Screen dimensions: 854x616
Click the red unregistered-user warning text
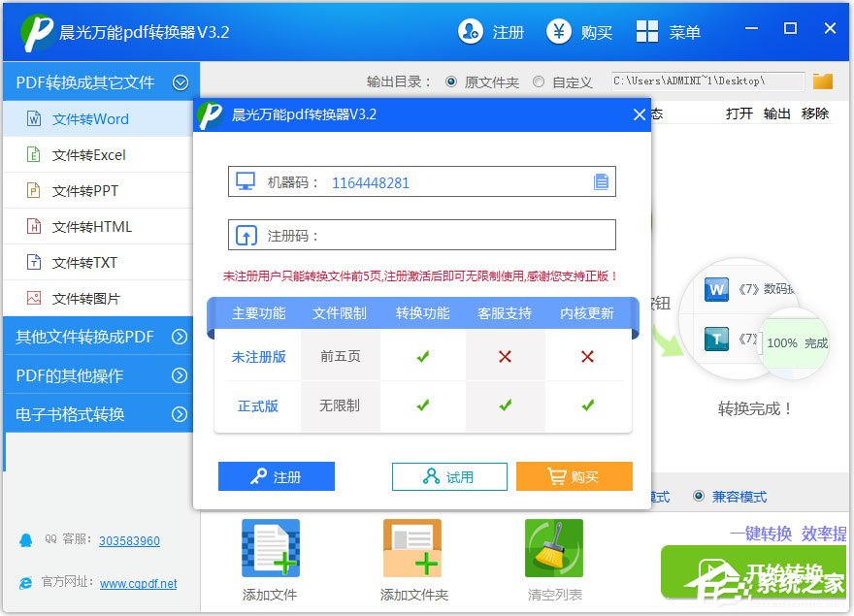click(x=420, y=276)
